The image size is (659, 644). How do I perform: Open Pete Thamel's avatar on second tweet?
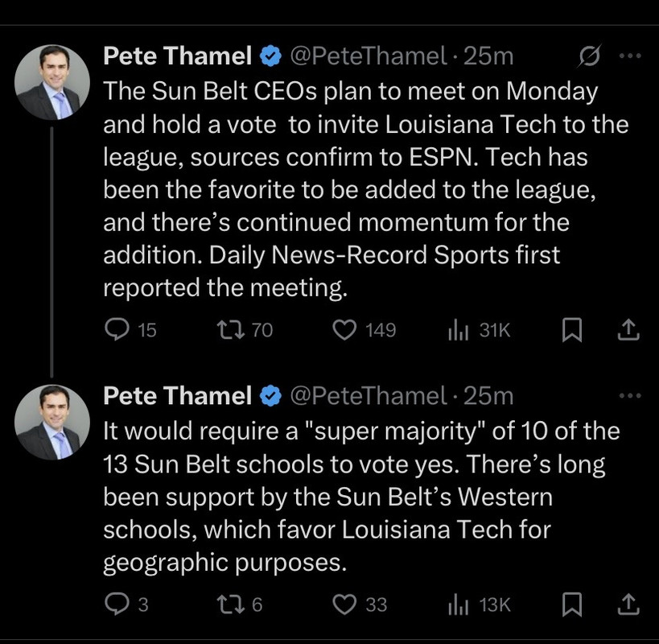point(53,422)
